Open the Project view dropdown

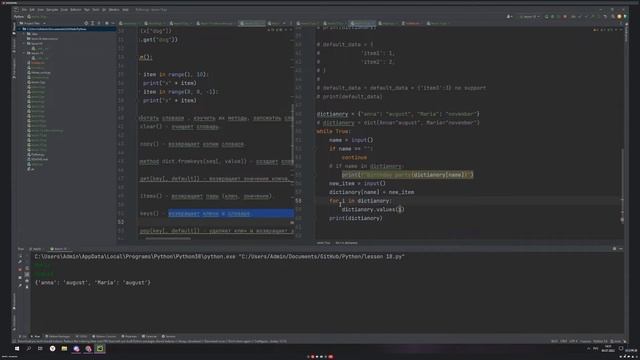pos(33,23)
